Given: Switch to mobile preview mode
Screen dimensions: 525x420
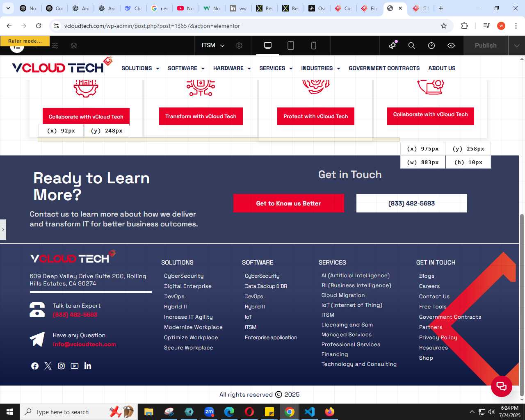Looking at the screenshot, I should 314,46.
